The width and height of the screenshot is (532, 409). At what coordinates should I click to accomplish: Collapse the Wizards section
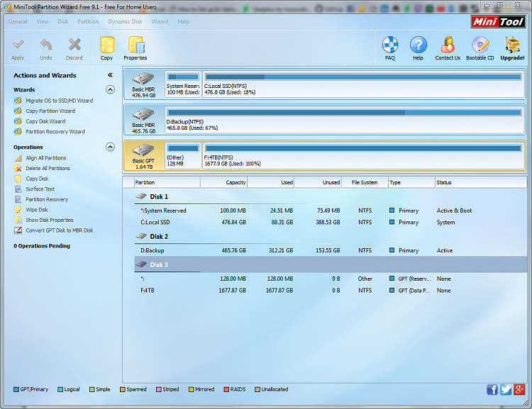[x=110, y=89]
